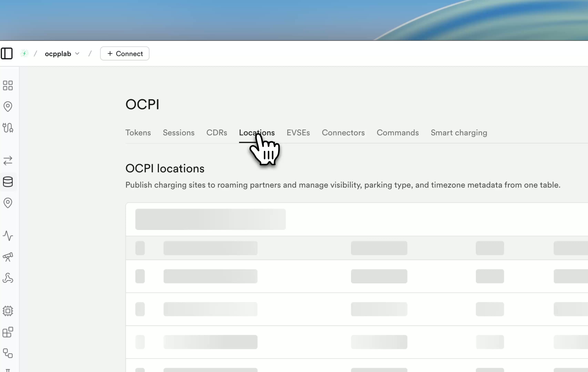Click the top location pin icon
The image size is (588, 372).
coord(8,107)
